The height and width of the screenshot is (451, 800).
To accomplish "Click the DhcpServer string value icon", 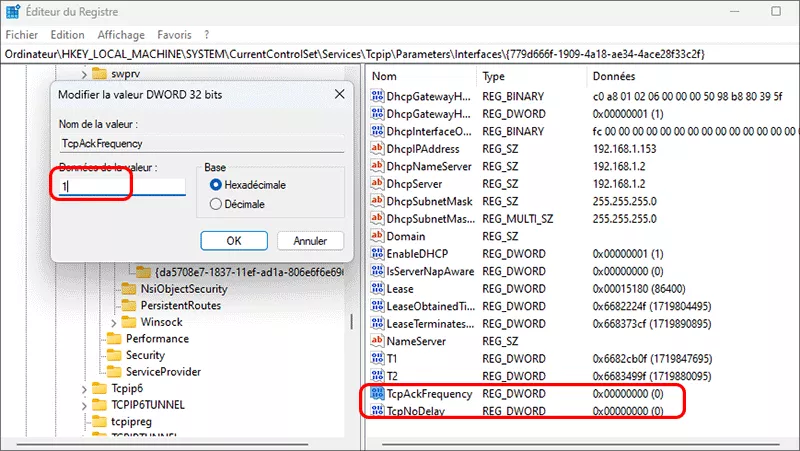I will (x=378, y=184).
